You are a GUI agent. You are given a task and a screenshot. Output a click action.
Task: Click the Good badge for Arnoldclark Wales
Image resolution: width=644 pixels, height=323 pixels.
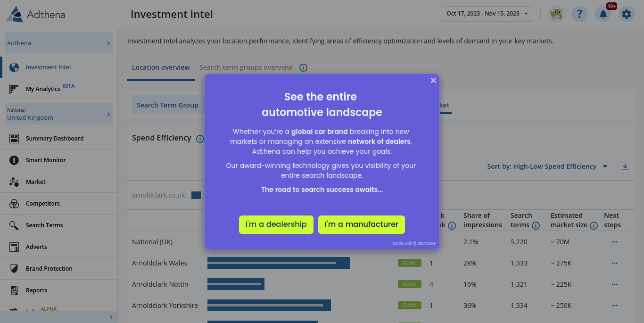(x=409, y=263)
